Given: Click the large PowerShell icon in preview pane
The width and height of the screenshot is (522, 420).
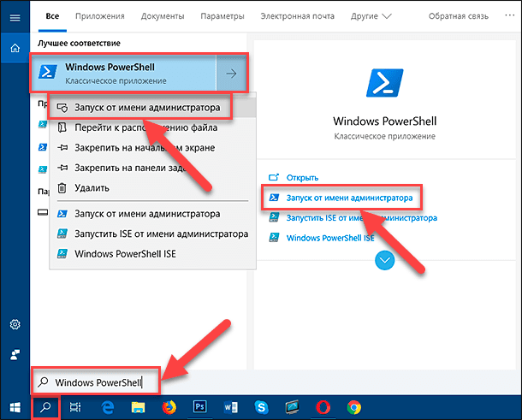Looking at the screenshot, I should [x=384, y=83].
